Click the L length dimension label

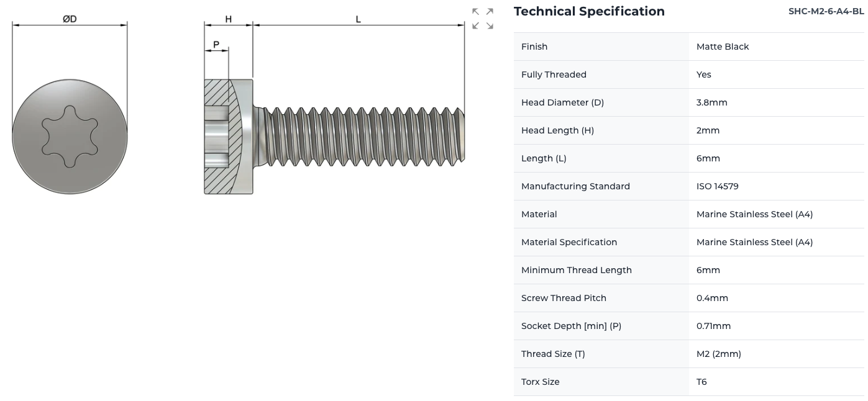[359, 19]
